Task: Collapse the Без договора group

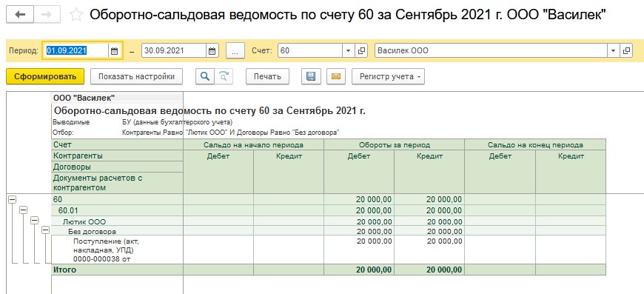Action: [46, 230]
